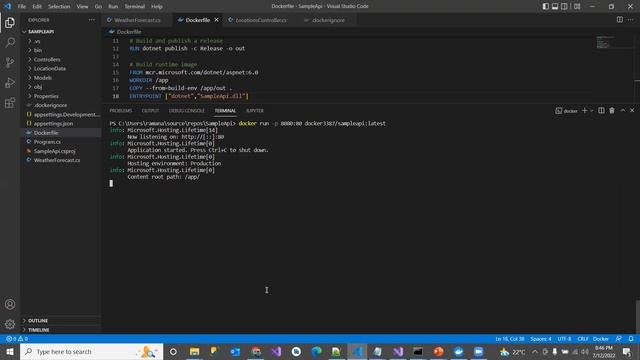The height and width of the screenshot is (360, 640).
Task: Open notifications bell in status bar
Action: [631, 339]
